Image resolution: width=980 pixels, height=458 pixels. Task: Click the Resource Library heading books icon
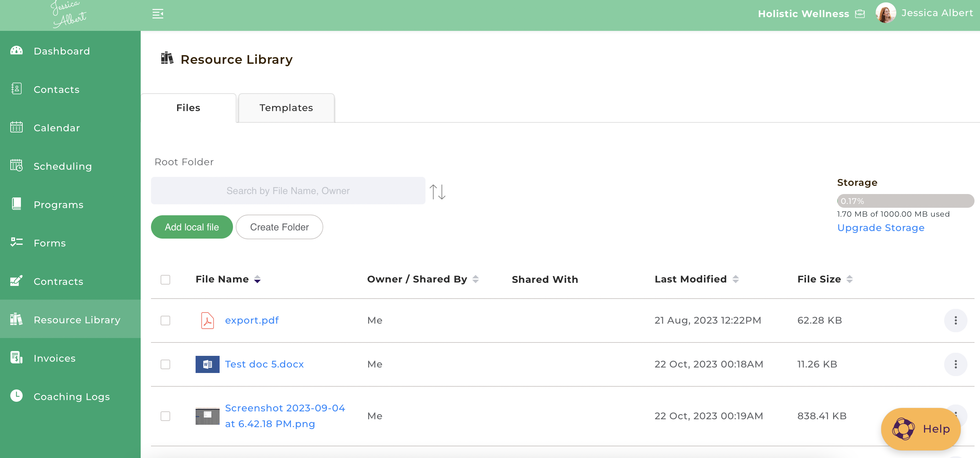tap(167, 58)
